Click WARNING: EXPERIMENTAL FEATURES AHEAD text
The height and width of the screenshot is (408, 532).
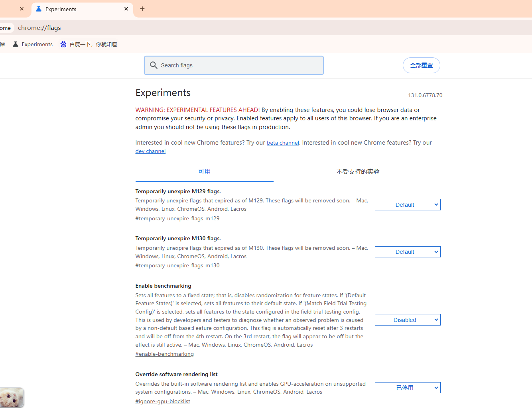tap(197, 110)
